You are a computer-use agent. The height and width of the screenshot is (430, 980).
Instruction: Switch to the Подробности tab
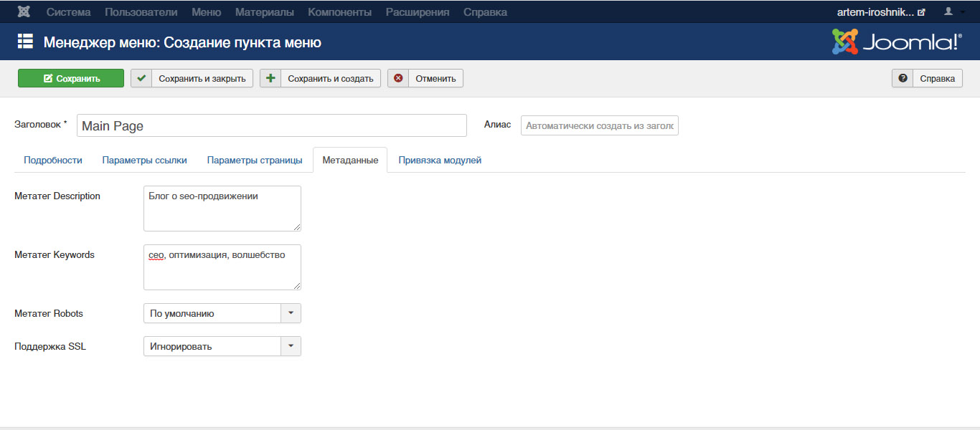pyautogui.click(x=53, y=160)
